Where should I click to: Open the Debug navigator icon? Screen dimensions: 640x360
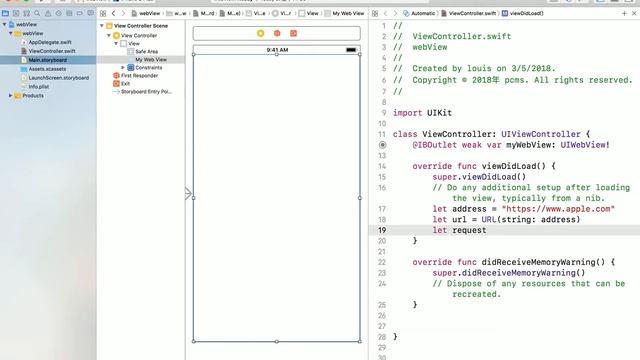coord(69,13)
